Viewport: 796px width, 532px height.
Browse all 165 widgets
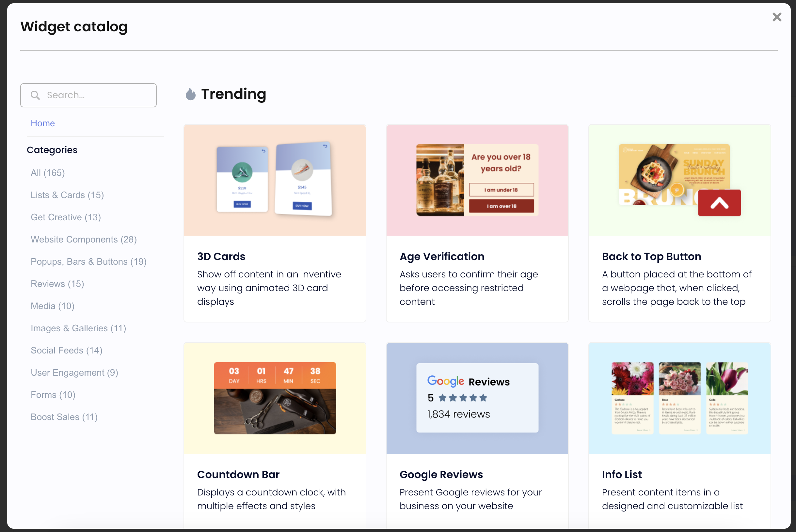coord(47,173)
